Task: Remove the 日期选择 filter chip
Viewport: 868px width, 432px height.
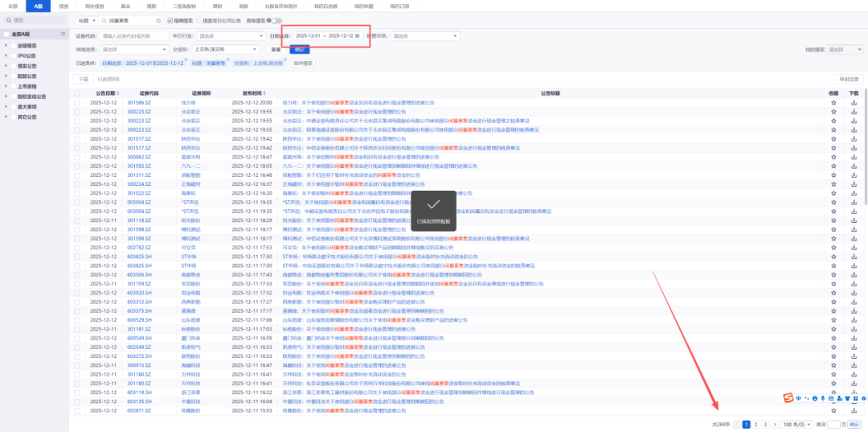Action: (x=186, y=60)
